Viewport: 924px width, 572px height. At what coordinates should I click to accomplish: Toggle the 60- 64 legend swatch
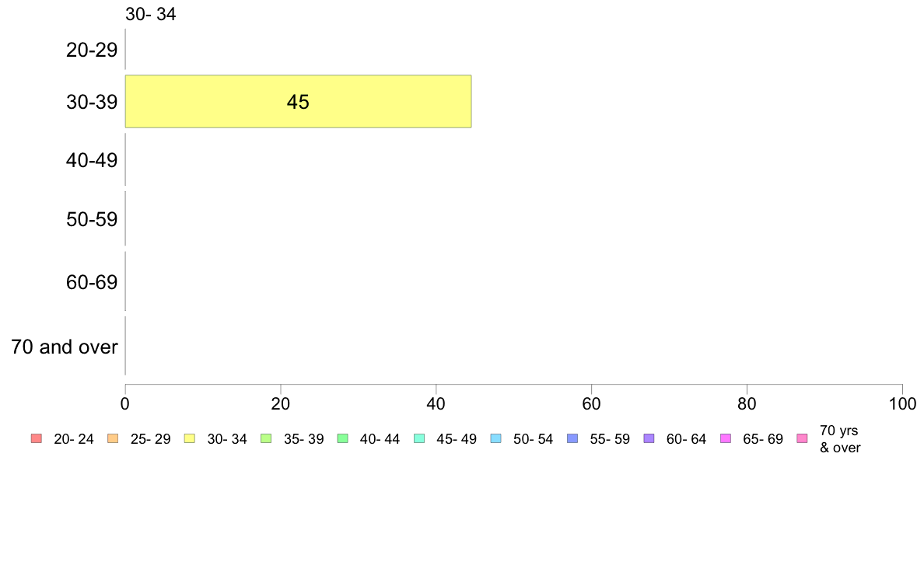(x=649, y=438)
